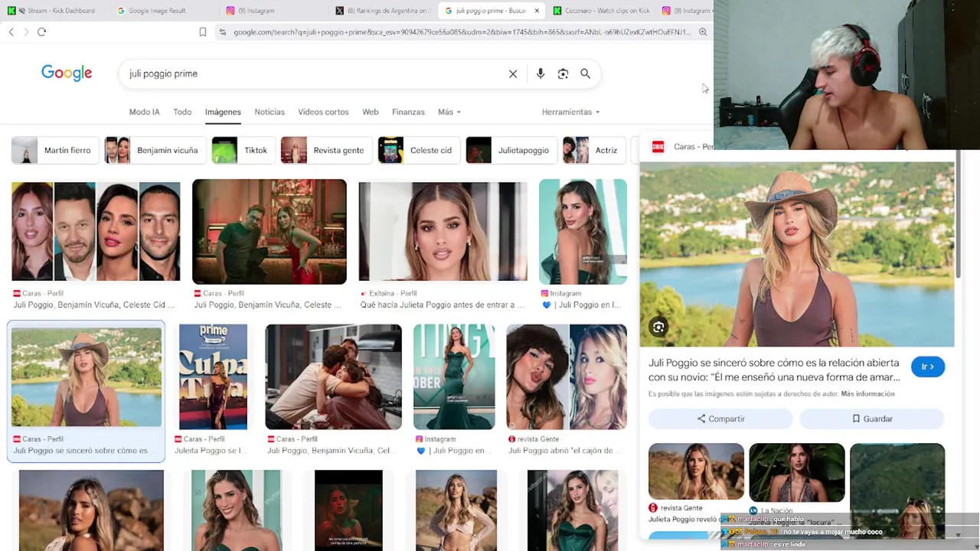Submit search with the magnifier icon
Screen dimensions: 980x551
pos(585,74)
